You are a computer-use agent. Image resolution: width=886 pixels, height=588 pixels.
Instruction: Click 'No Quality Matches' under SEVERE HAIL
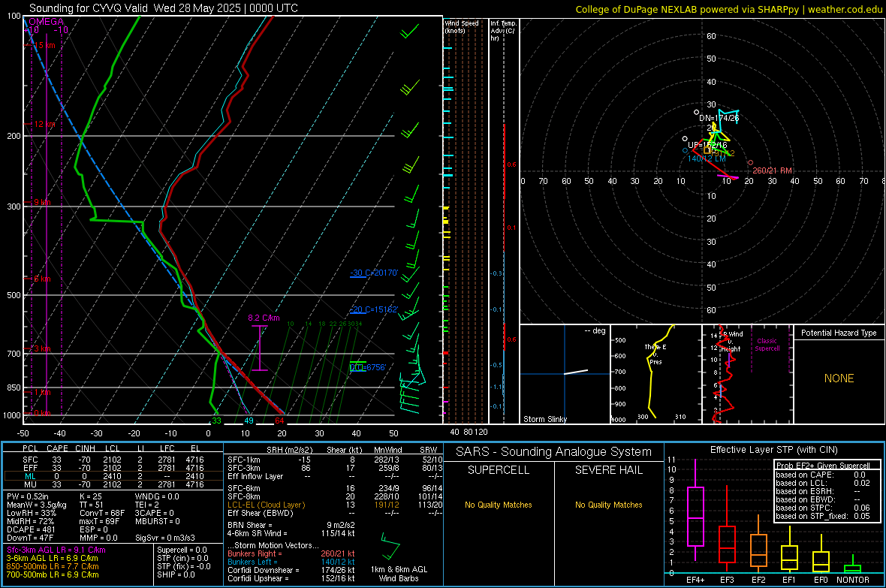pos(608,505)
